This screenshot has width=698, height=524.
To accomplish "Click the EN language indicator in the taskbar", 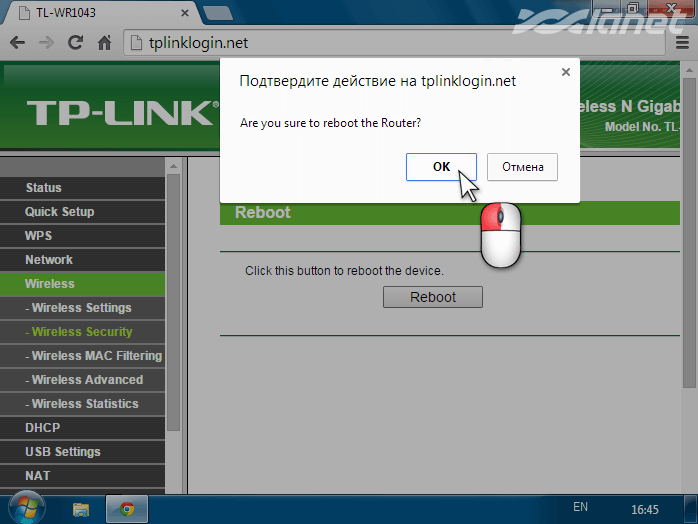I will [580, 508].
